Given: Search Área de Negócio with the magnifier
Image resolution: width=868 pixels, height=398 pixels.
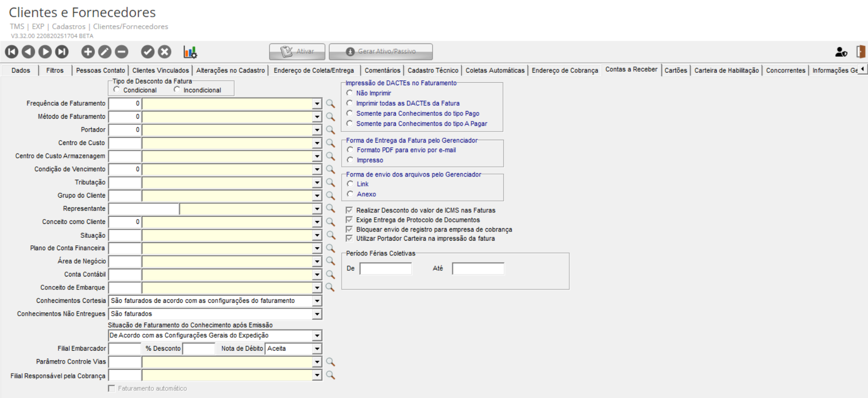Looking at the screenshot, I should [330, 261].
